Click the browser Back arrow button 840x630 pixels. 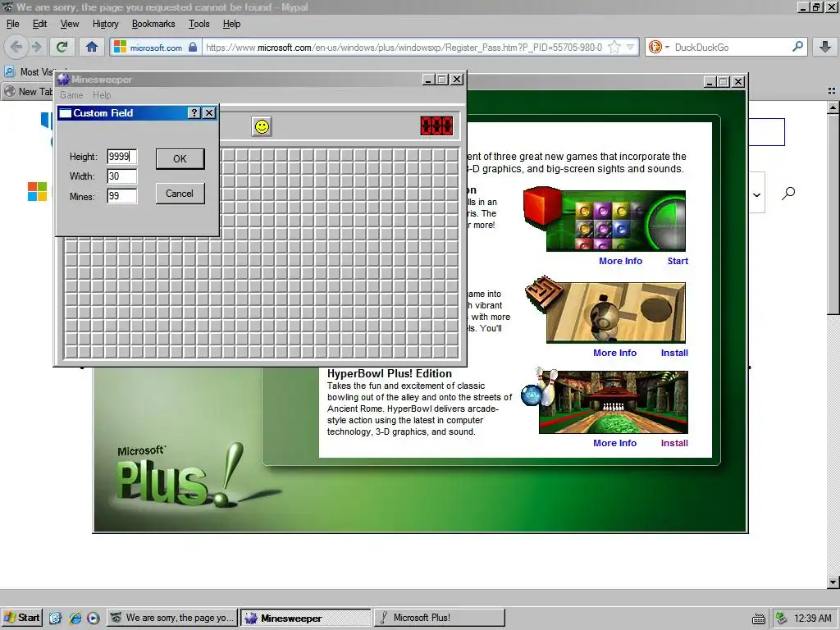pyautogui.click(x=16, y=47)
